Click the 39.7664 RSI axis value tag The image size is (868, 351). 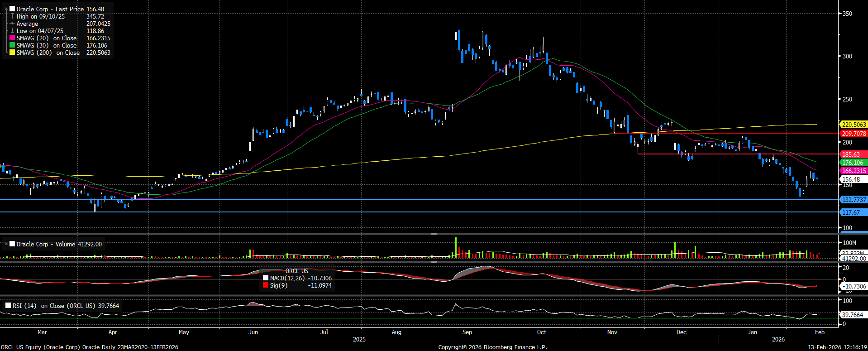pyautogui.click(x=852, y=315)
